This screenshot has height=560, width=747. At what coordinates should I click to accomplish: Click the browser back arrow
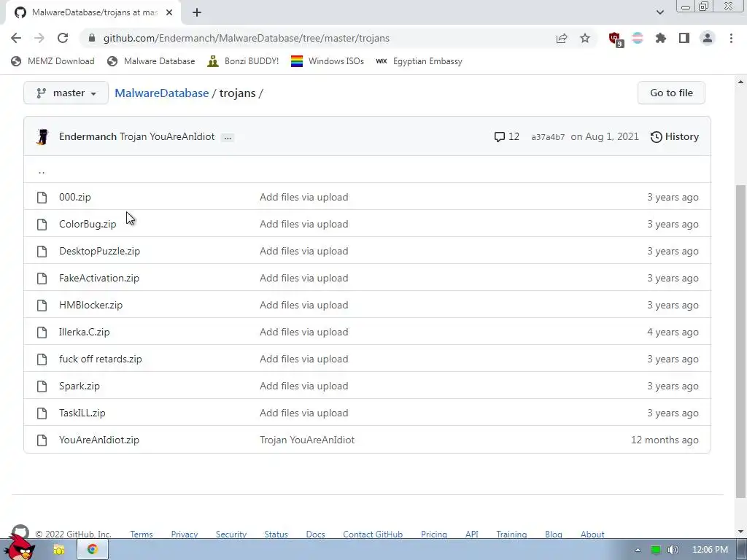16,38
